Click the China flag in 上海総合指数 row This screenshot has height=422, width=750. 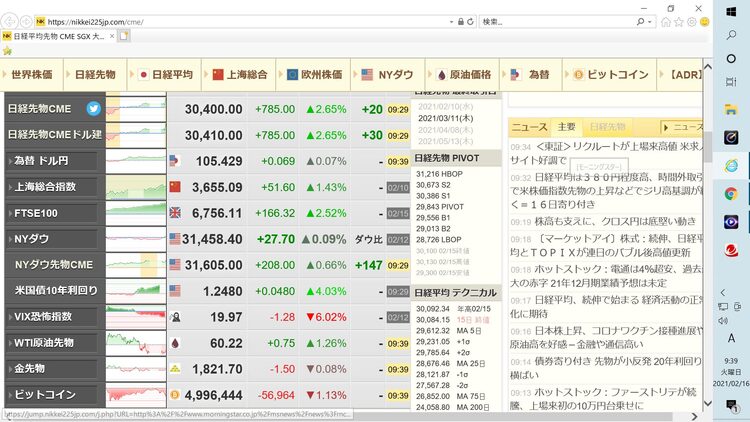[175, 187]
